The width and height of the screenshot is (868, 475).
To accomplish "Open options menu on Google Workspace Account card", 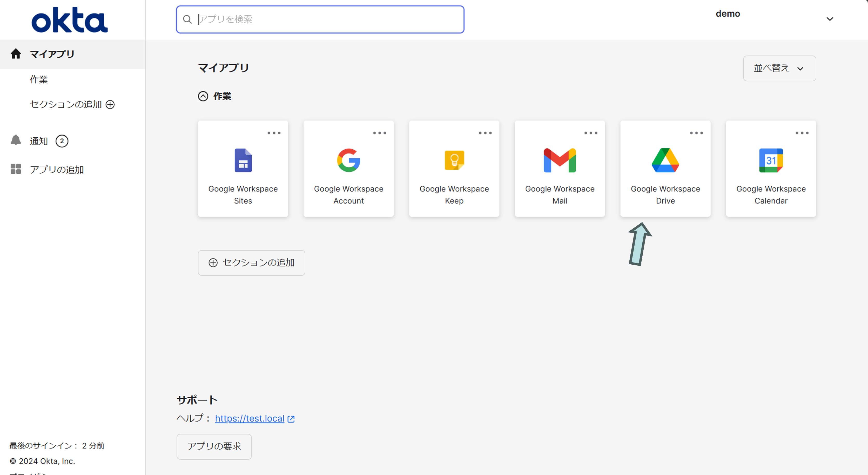I will coord(379,133).
